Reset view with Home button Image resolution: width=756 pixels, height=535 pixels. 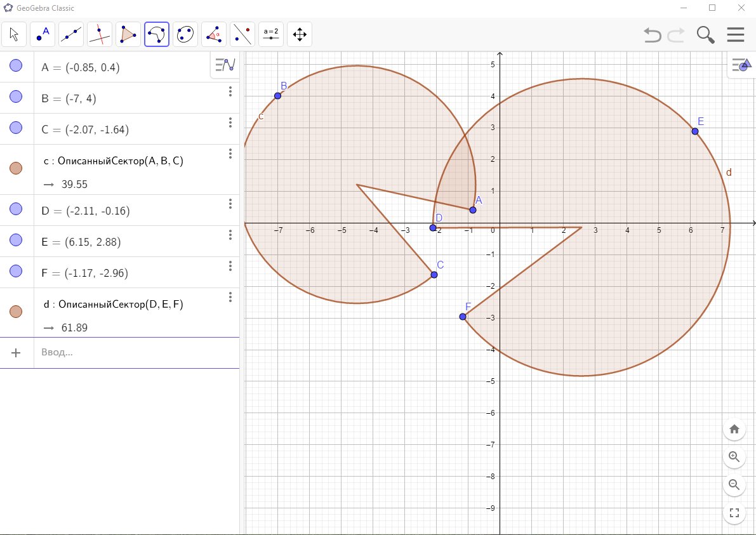pyautogui.click(x=734, y=429)
